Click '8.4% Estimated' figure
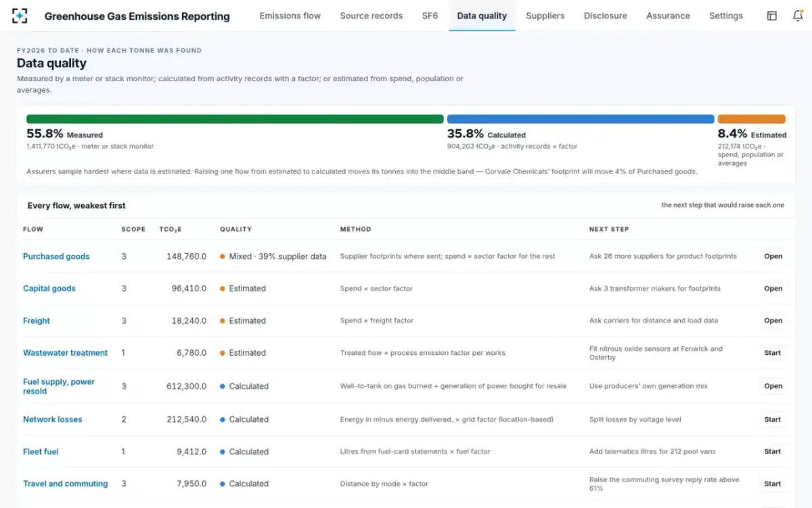This screenshot has height=508, width=812. click(752, 134)
